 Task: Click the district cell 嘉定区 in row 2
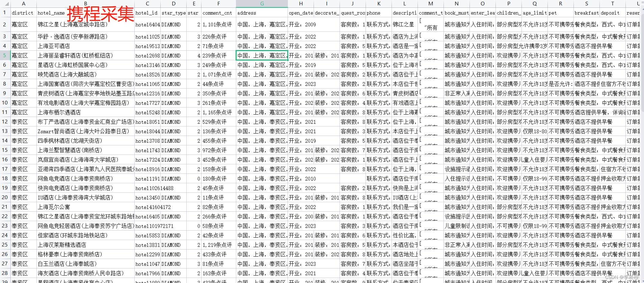pyautogui.click(x=24, y=25)
